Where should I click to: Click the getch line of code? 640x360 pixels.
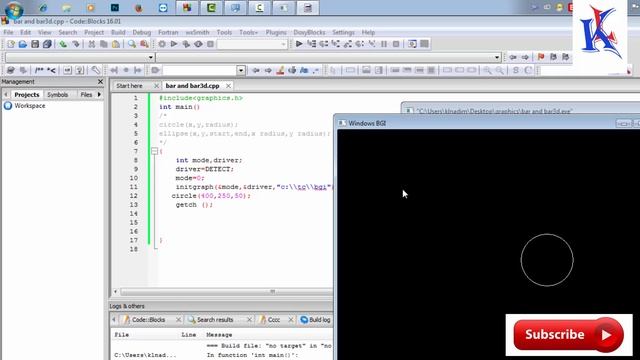pyautogui.click(x=194, y=205)
